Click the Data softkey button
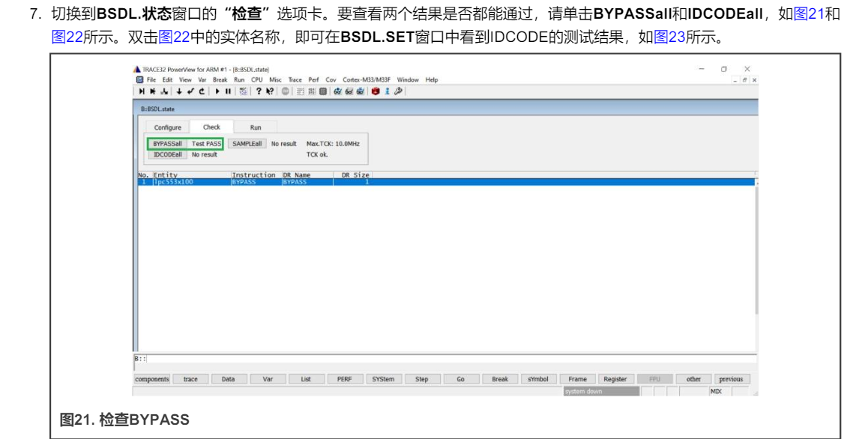The image size is (868, 439). [228, 379]
